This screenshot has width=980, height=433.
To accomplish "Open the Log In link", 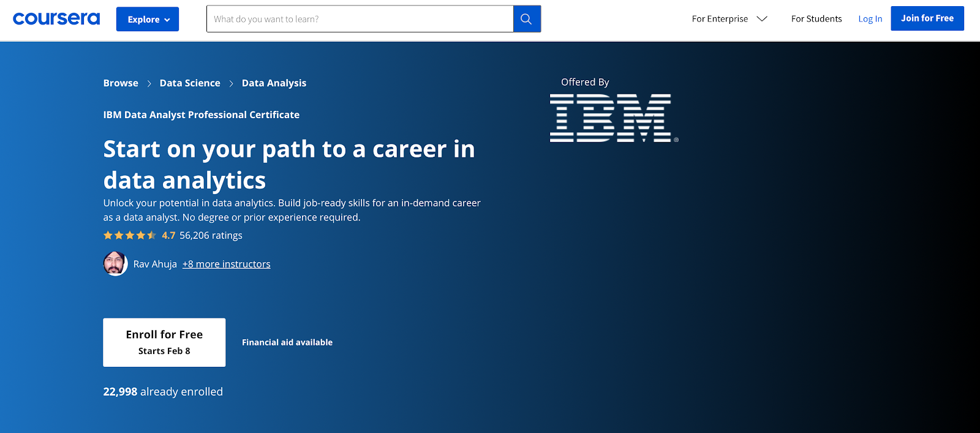I will point(870,19).
